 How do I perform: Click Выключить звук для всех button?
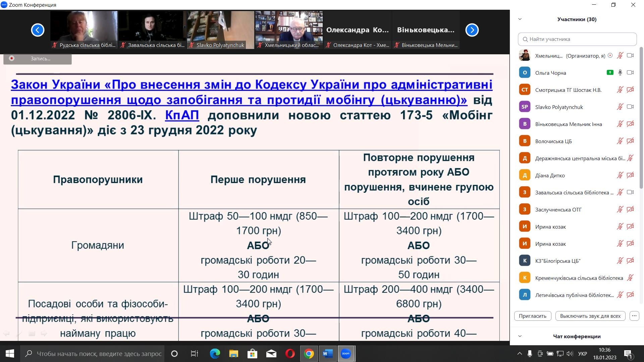(590, 316)
